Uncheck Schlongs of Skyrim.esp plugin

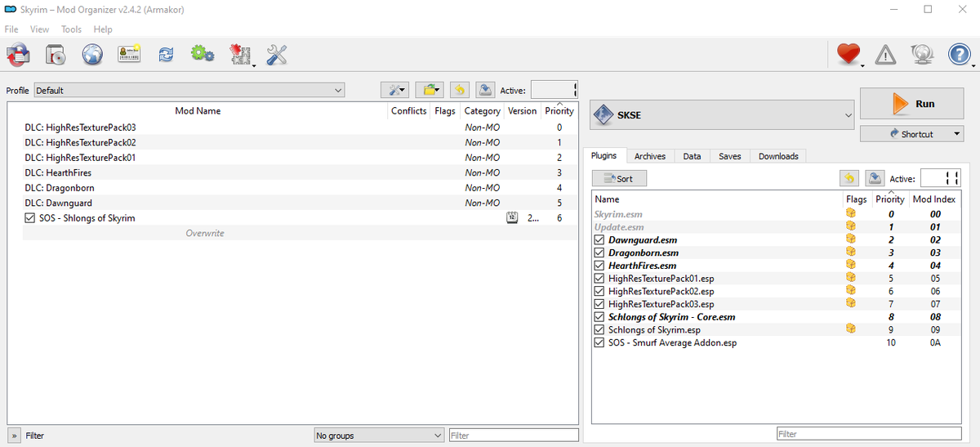[599, 330]
